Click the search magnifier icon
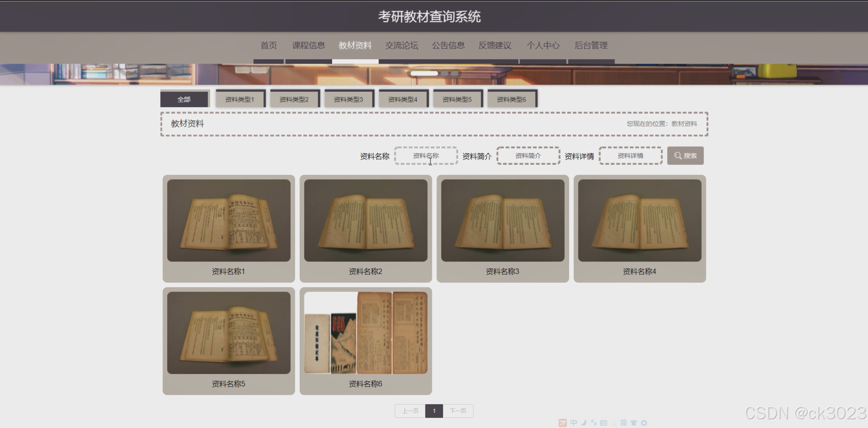The width and height of the screenshot is (868, 428). pyautogui.click(x=678, y=156)
